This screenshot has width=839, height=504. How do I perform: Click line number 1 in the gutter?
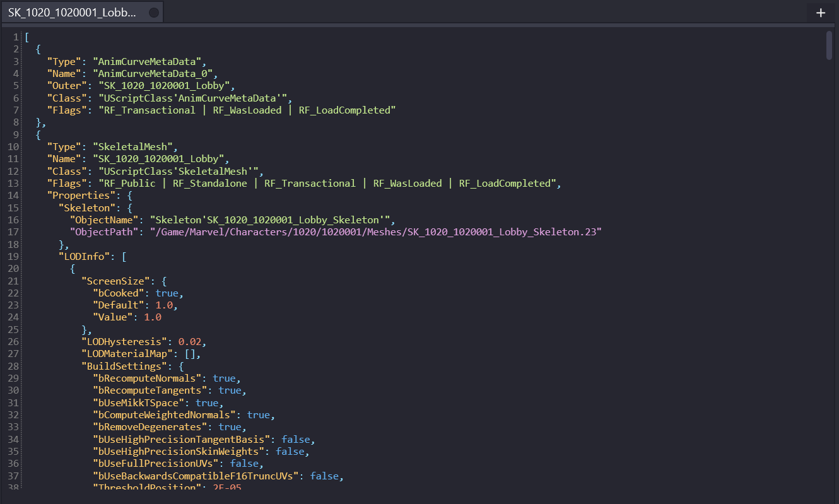click(x=16, y=37)
